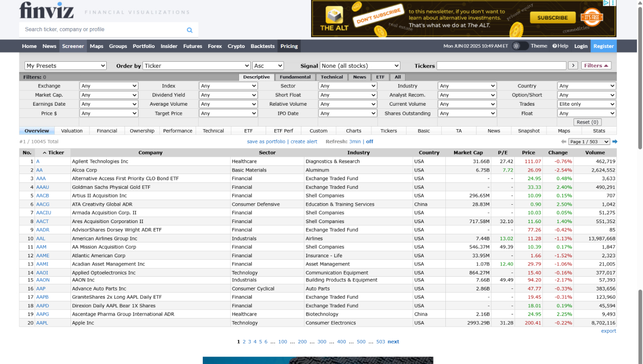Switch to the Ownership view tab
Screen dimensions: 643x364
(142, 131)
